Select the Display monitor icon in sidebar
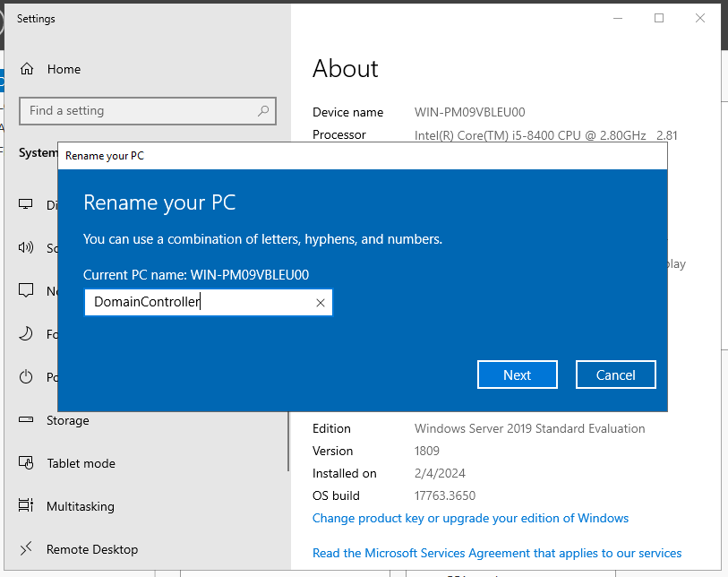The width and height of the screenshot is (728, 577). pyautogui.click(x=27, y=205)
